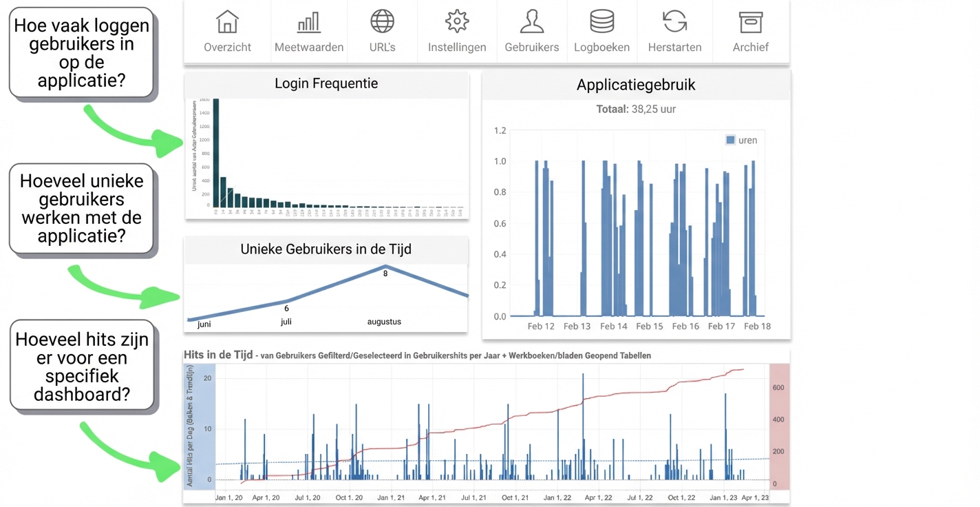Click the Gebruikers person icon

532,21
